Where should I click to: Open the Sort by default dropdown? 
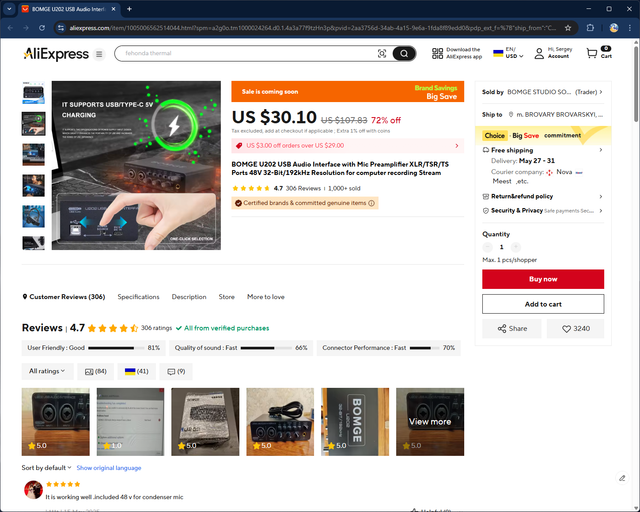[47, 467]
